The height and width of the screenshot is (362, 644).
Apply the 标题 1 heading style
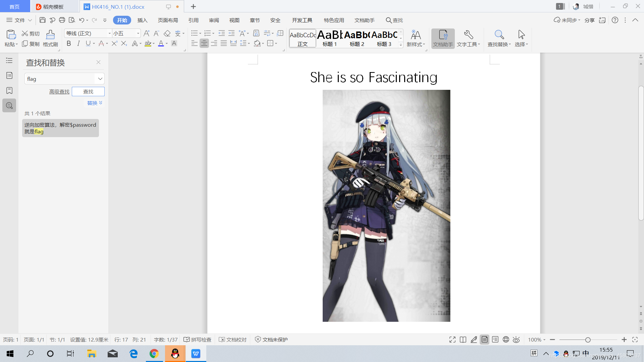tap(330, 38)
